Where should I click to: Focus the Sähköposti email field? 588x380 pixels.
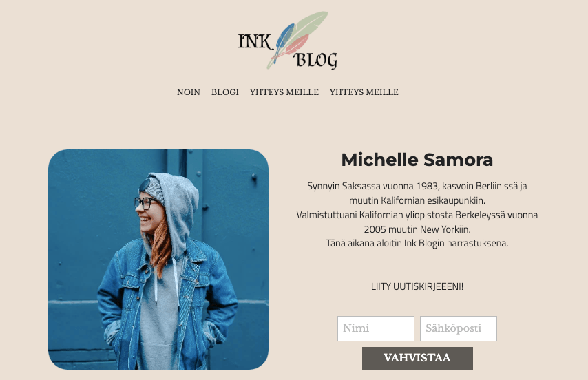(459, 328)
